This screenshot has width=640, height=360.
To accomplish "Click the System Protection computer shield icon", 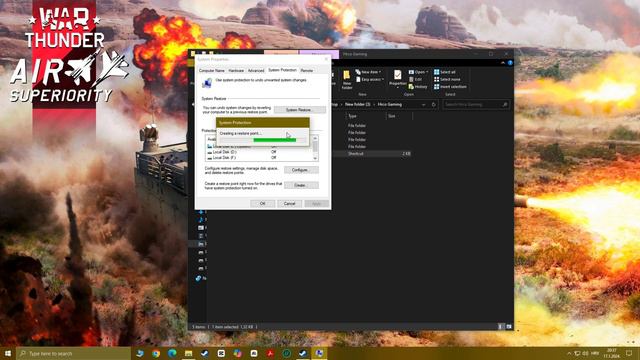I will (x=207, y=83).
